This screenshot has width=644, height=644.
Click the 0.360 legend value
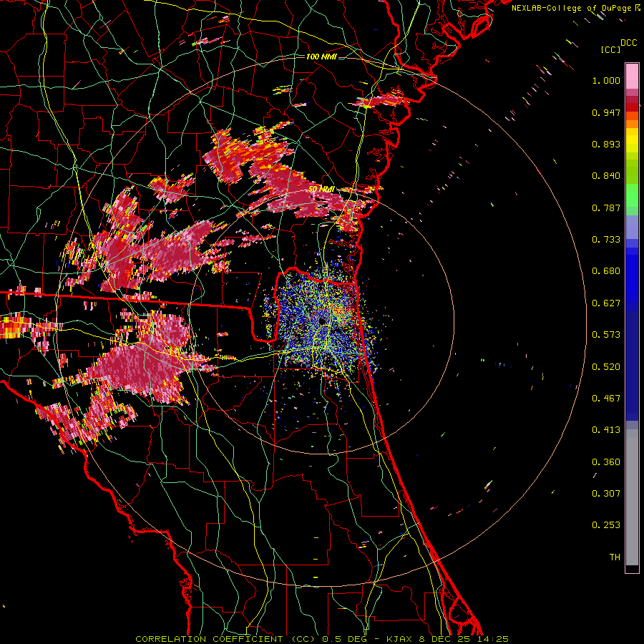[606, 462]
